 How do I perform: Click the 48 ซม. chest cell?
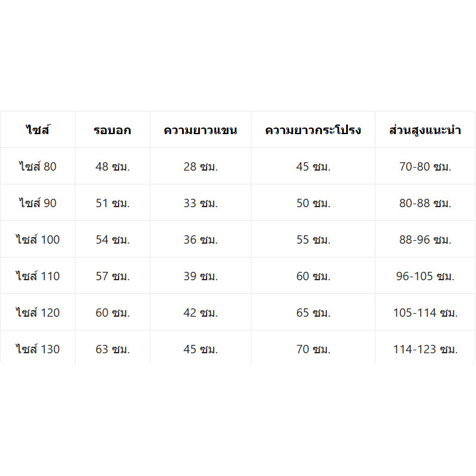pos(113,166)
